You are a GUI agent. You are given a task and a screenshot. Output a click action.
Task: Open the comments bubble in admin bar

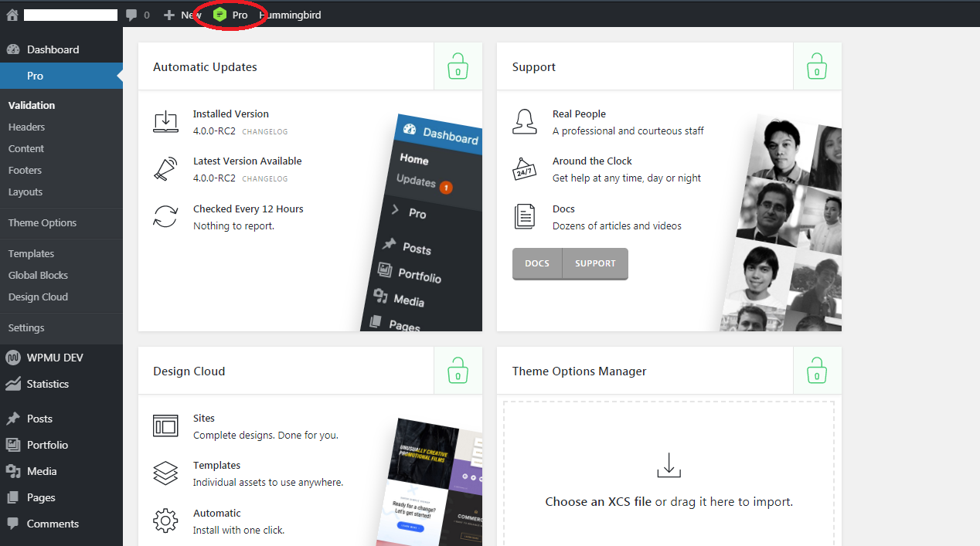[132, 15]
